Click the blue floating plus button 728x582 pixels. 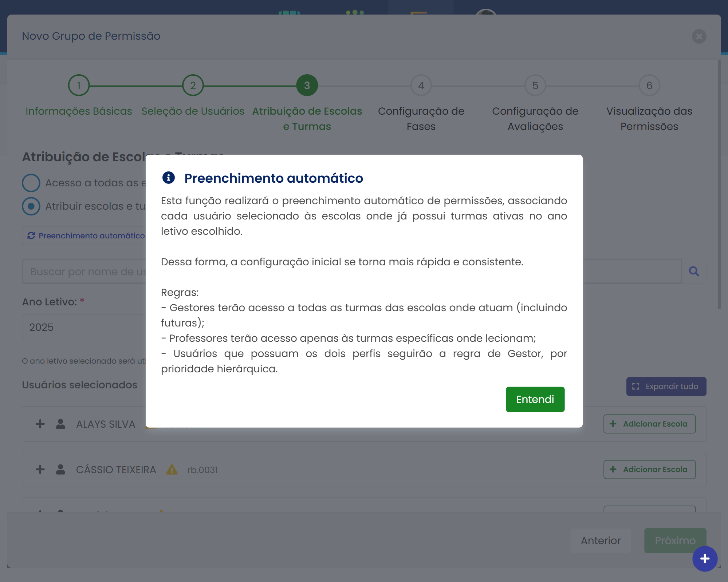[705, 559]
